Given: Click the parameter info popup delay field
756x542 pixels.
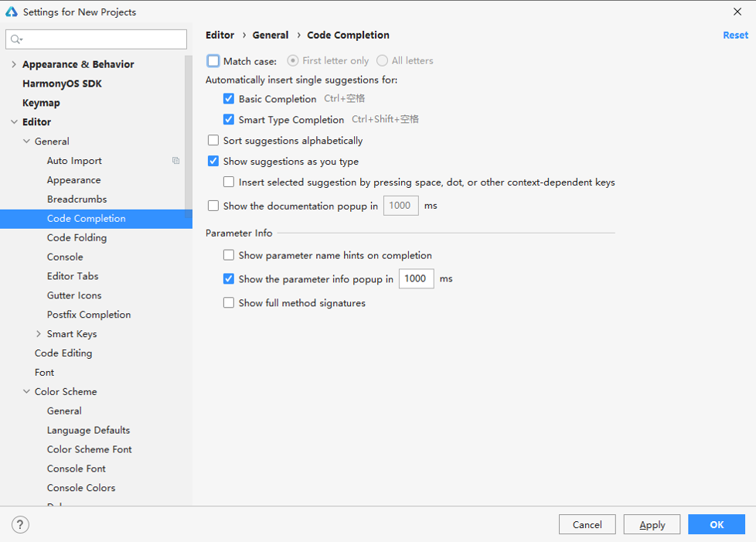Looking at the screenshot, I should coord(416,278).
